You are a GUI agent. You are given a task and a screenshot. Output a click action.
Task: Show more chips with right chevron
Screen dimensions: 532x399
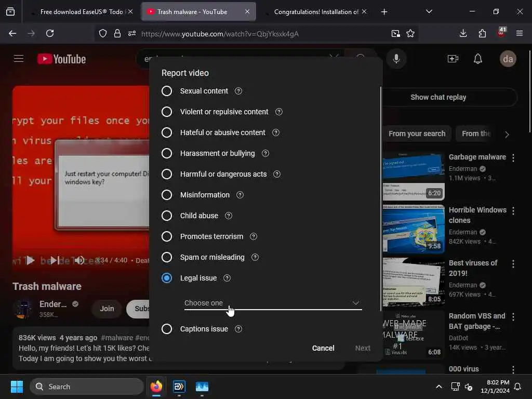[x=507, y=135]
